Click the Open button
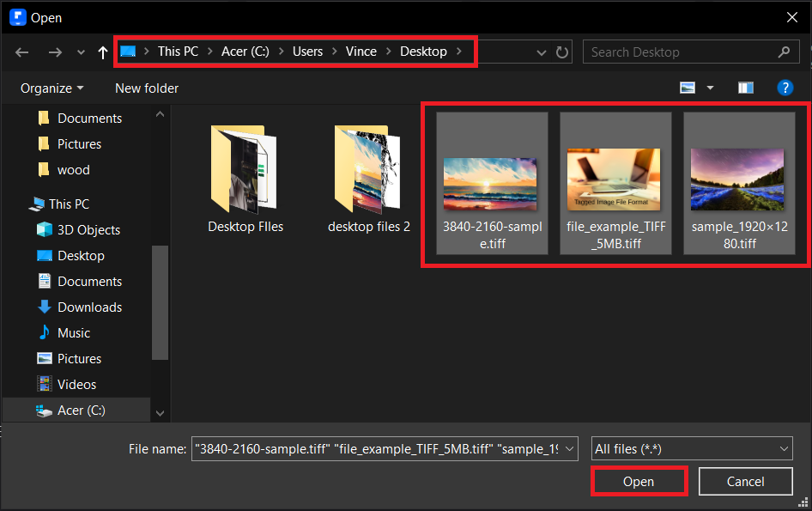812x511 pixels. click(639, 481)
